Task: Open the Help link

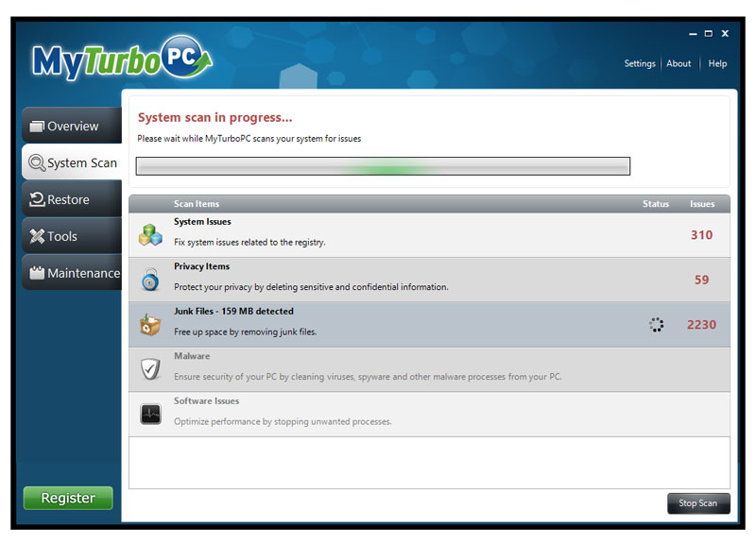Action: pyautogui.click(x=717, y=63)
